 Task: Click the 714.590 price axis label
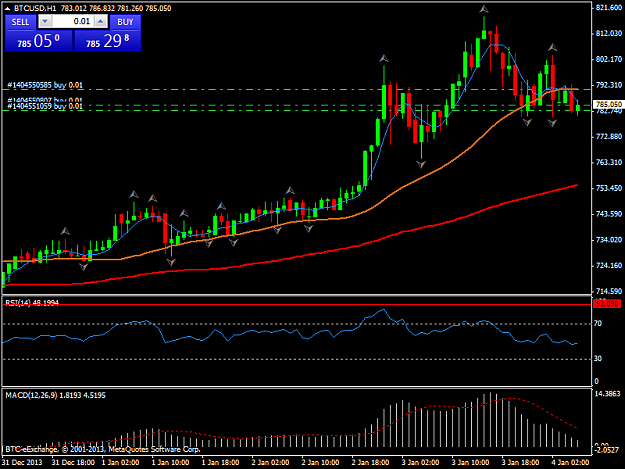(x=609, y=291)
